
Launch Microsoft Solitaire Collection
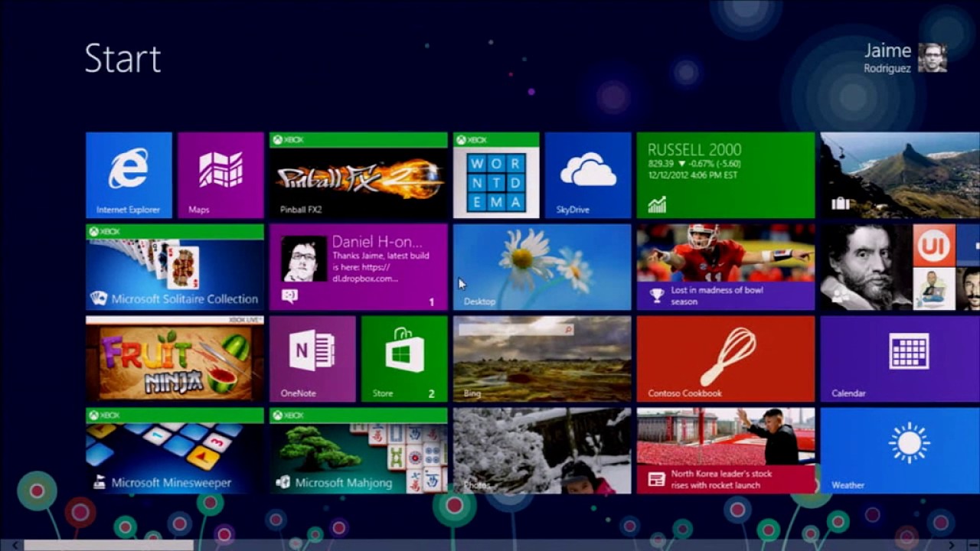(175, 267)
